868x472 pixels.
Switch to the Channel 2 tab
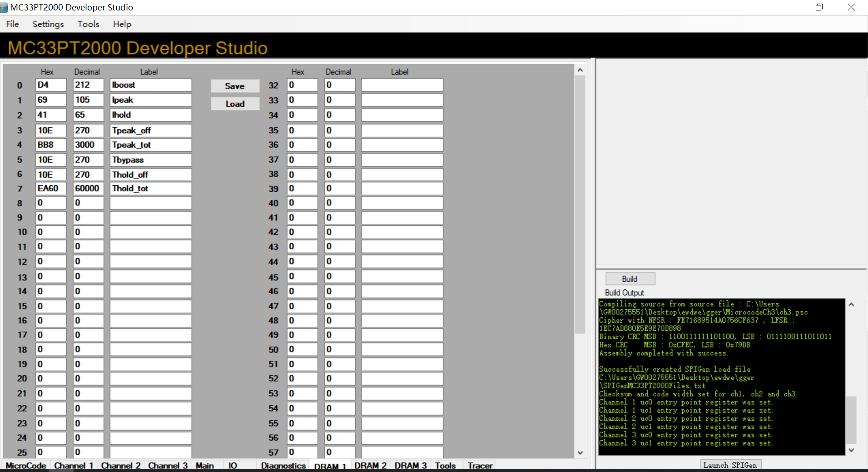121,466
